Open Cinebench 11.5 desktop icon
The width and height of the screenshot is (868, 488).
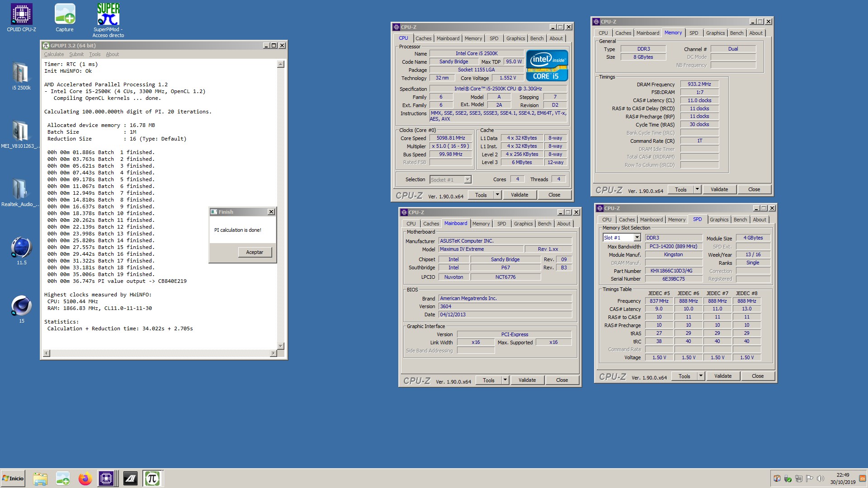(x=21, y=251)
